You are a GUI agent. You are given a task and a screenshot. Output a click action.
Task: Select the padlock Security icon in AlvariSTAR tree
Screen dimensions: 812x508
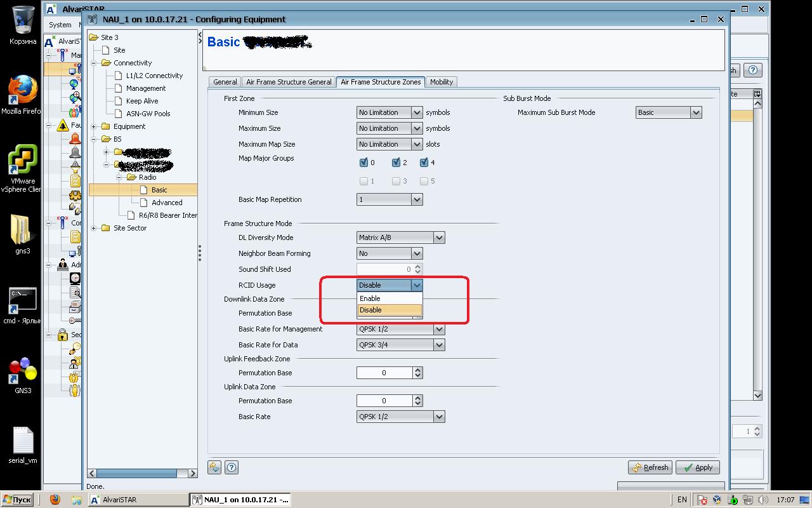[x=62, y=335]
